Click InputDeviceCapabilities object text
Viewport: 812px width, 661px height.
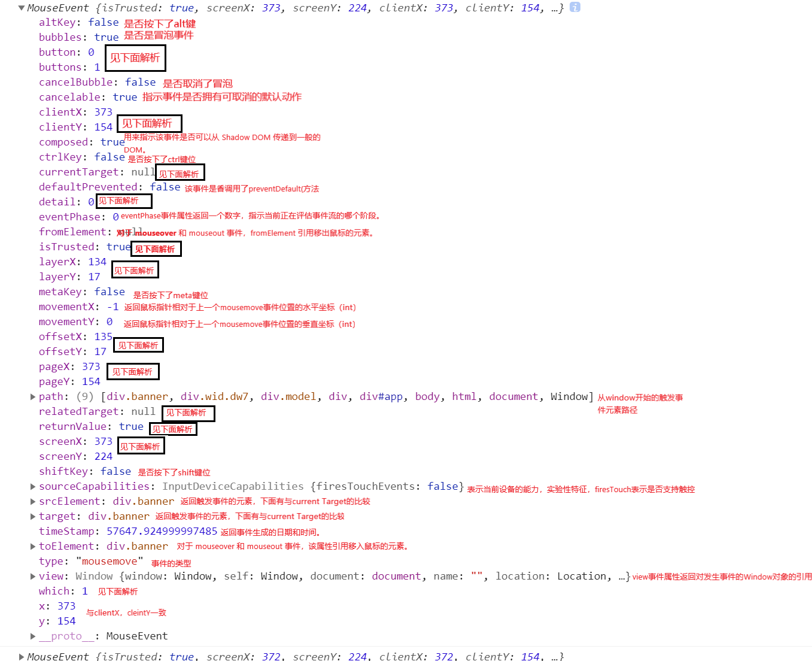[x=233, y=486]
